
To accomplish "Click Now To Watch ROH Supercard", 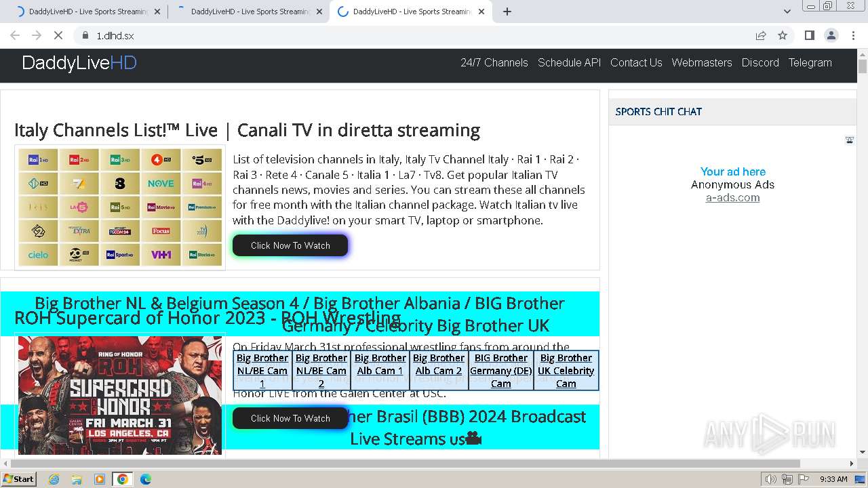I will [290, 418].
